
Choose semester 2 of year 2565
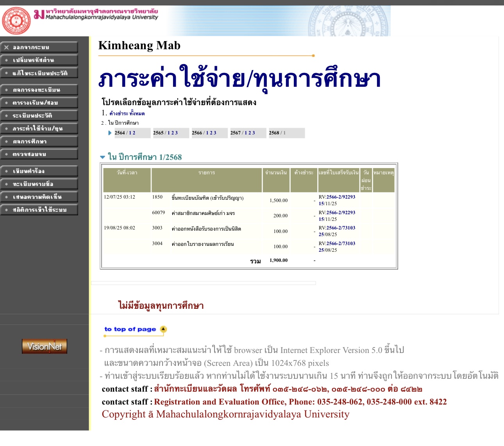pyautogui.click(x=172, y=133)
